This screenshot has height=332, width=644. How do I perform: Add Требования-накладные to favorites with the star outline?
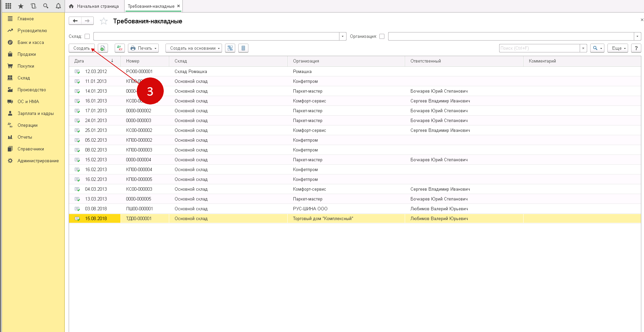click(x=104, y=21)
